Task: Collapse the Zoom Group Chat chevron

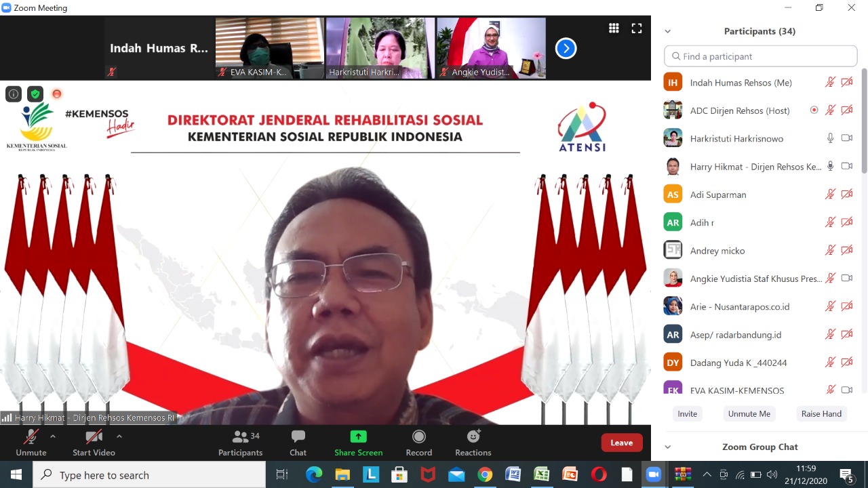Action: click(x=668, y=447)
